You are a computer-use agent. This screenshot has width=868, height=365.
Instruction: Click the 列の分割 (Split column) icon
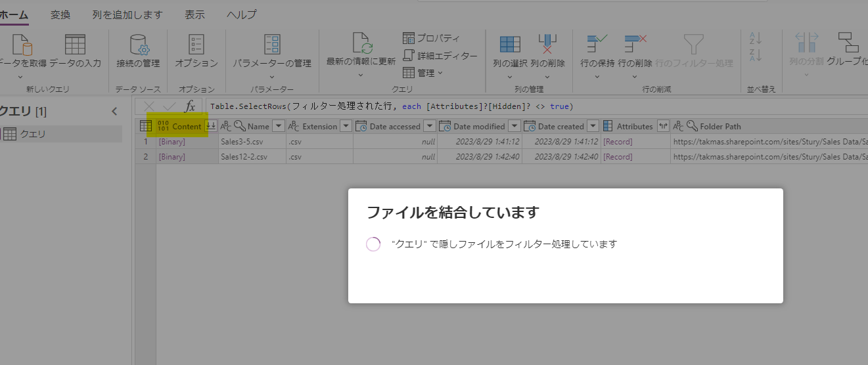807,43
